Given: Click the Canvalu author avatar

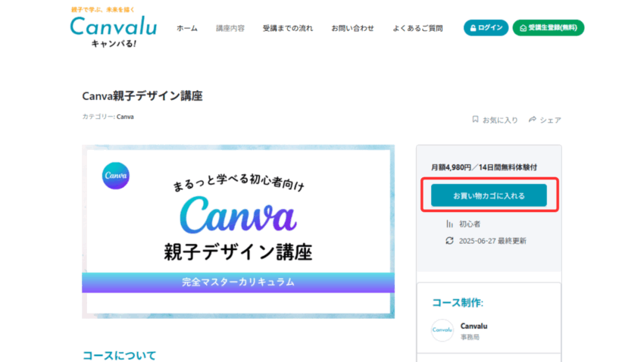Looking at the screenshot, I should pyautogui.click(x=442, y=330).
